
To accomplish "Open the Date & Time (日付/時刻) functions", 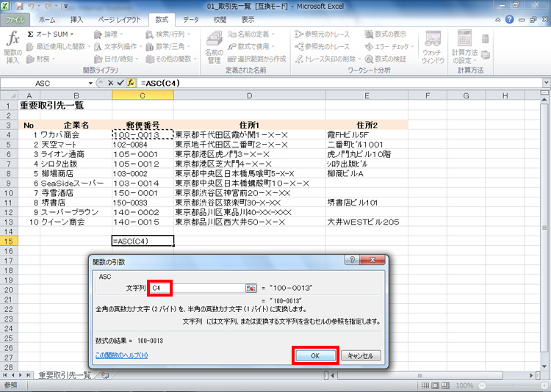I will click(x=116, y=59).
